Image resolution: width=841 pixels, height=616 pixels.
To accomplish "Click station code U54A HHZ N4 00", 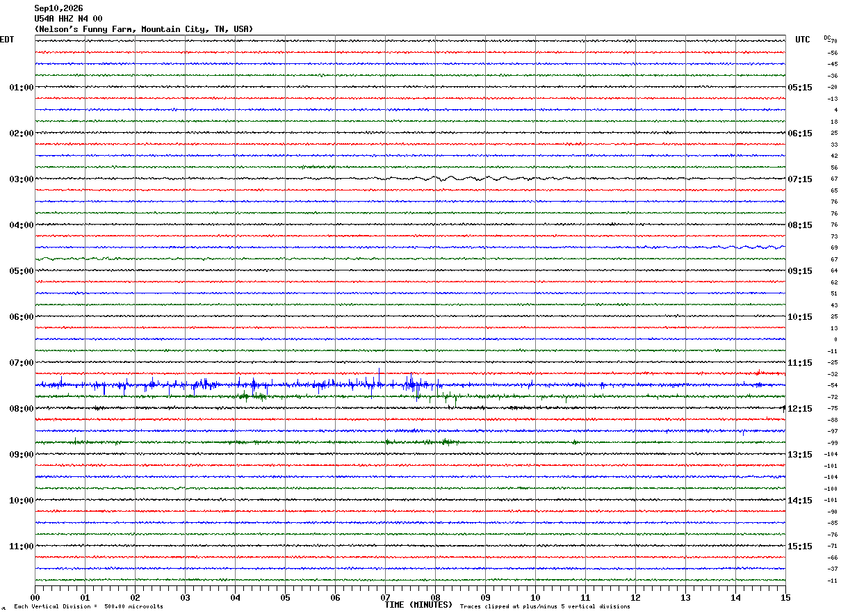I will coord(68,19).
